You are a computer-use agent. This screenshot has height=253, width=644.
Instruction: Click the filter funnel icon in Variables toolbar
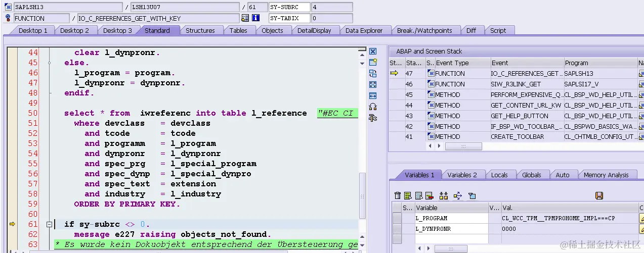coord(472,195)
